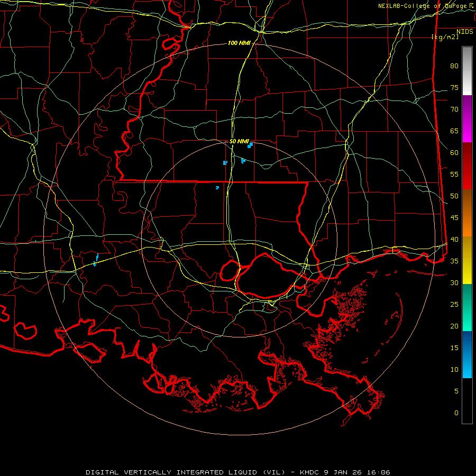Click the scale value 65
Viewport: 476px width, 476px height.
click(x=454, y=131)
